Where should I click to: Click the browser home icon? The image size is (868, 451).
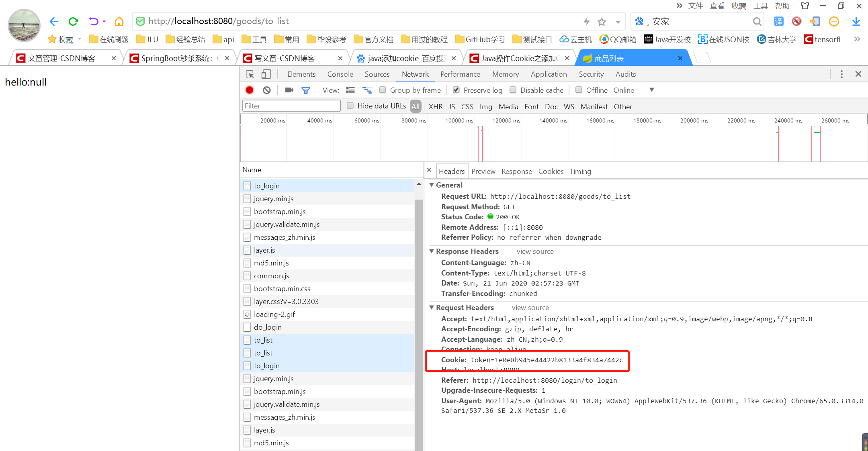(119, 21)
